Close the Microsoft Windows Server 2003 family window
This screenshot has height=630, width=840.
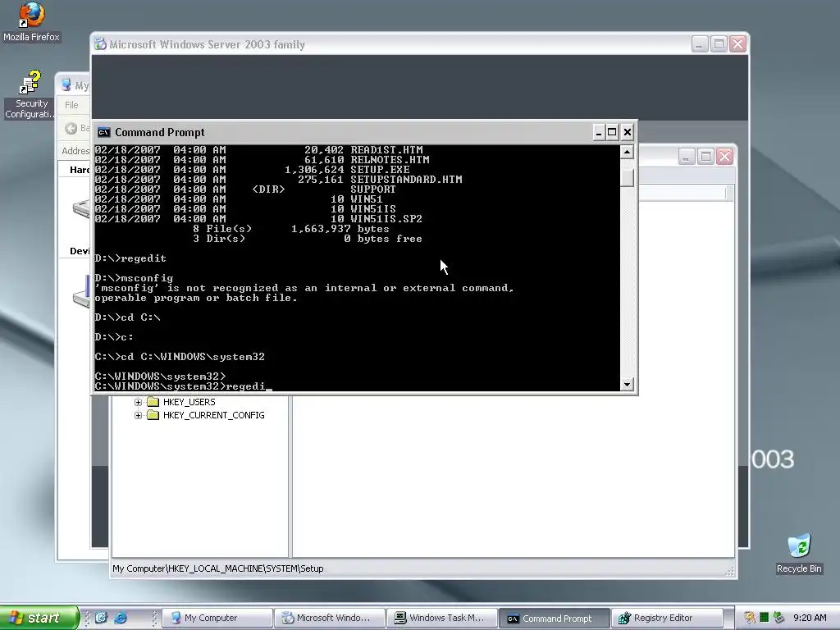pos(738,44)
